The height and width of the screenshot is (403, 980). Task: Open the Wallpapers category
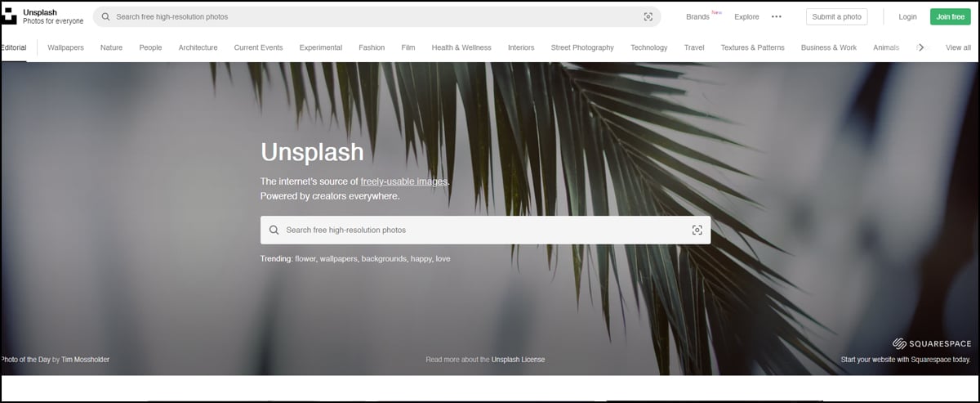coord(65,47)
